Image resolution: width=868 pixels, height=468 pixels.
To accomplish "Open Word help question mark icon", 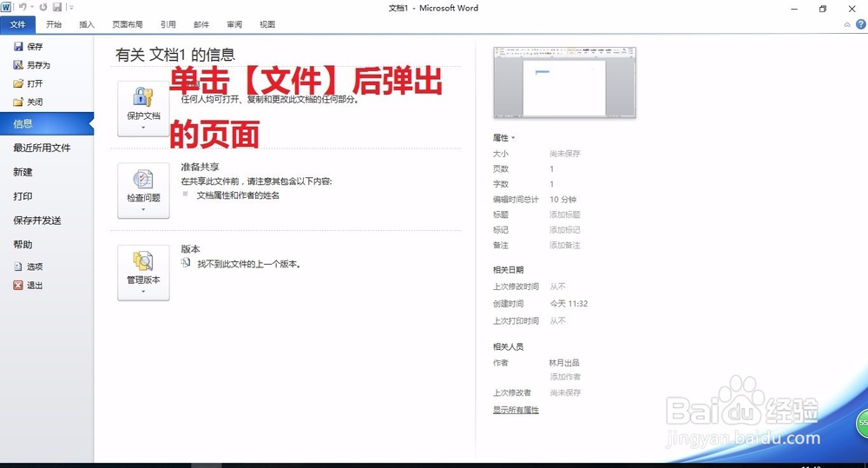I will (861, 23).
